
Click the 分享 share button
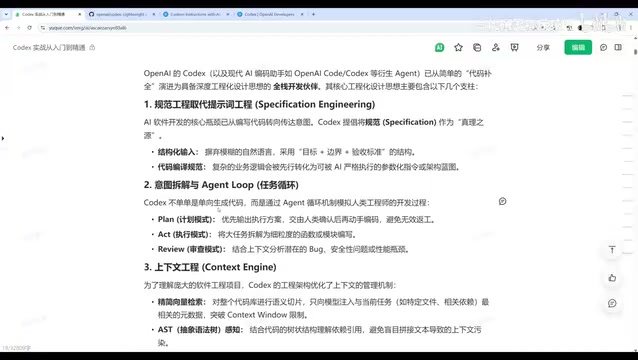[543, 48]
